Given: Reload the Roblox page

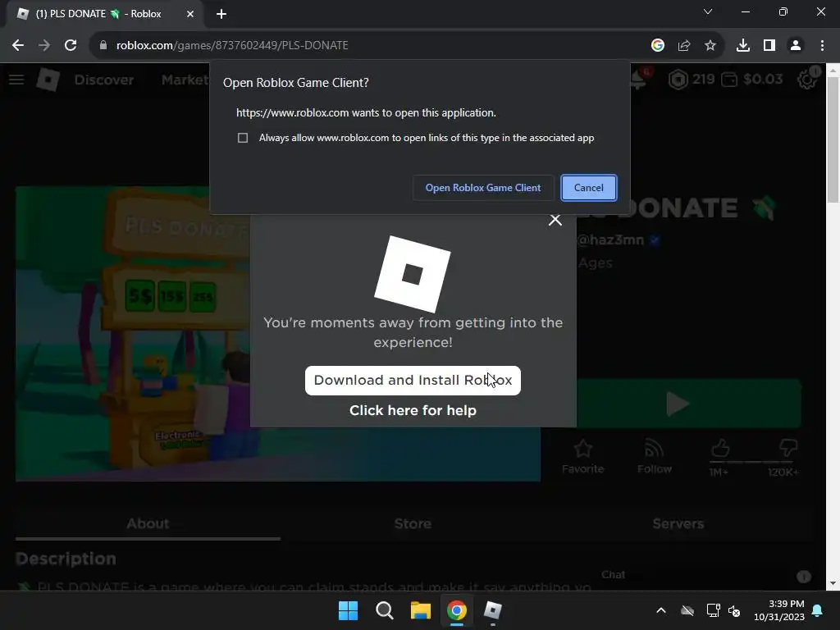Looking at the screenshot, I should pyautogui.click(x=71, y=46).
